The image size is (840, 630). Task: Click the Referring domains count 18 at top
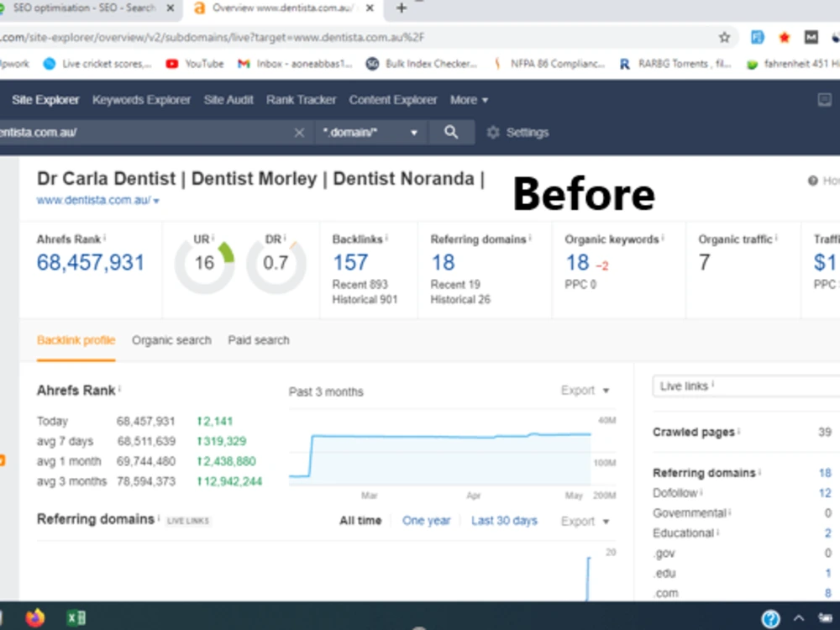point(443,262)
